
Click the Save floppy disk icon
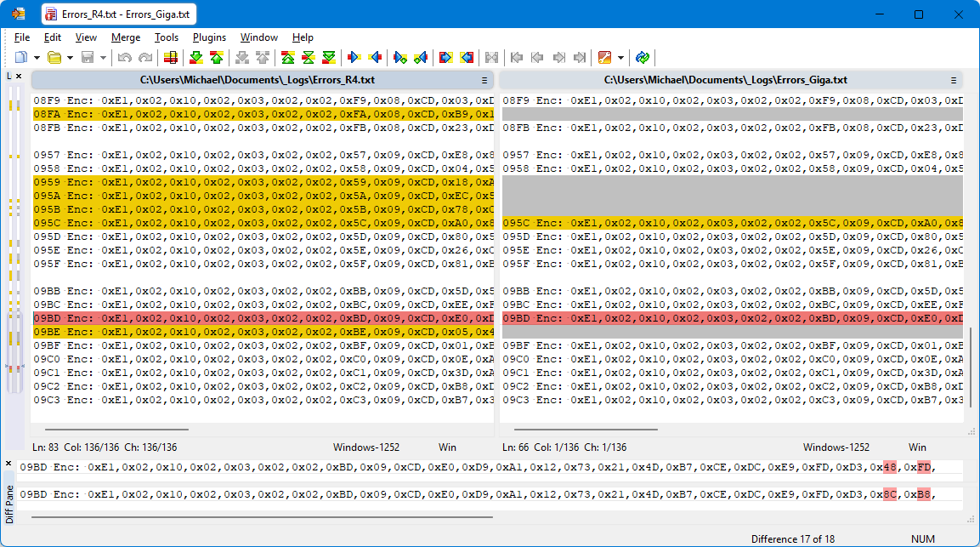(x=88, y=58)
